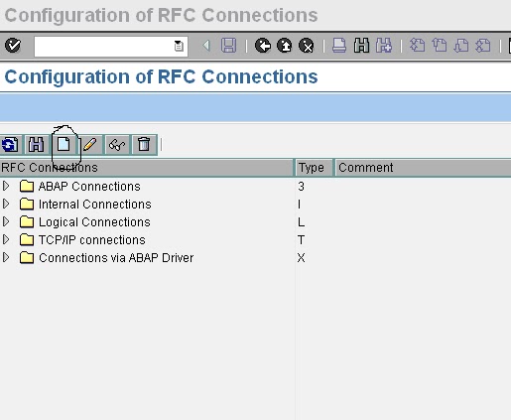Click the Find binoculars icon in top toolbar
This screenshot has height=420, width=511.
tap(361, 46)
